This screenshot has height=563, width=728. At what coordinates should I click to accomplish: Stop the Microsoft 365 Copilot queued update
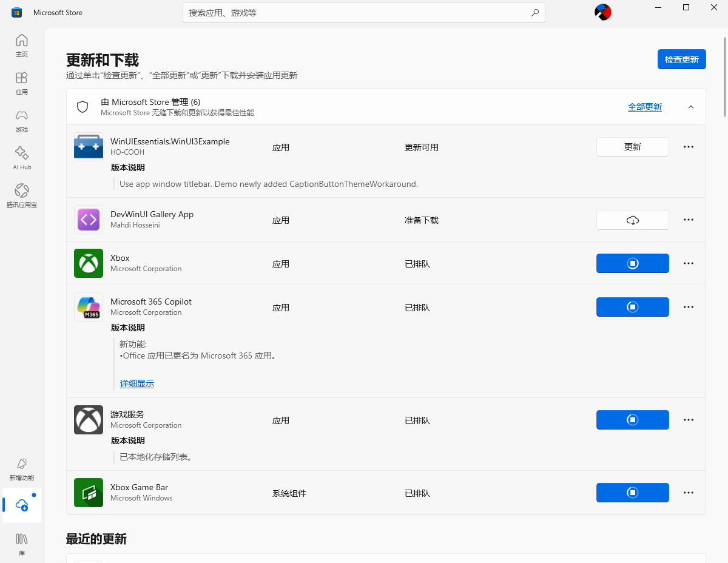point(633,307)
